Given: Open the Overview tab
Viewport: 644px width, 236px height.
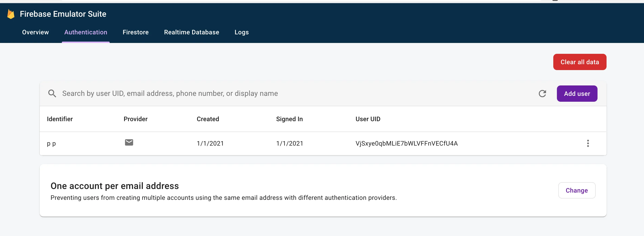Looking at the screenshot, I should click(x=35, y=32).
